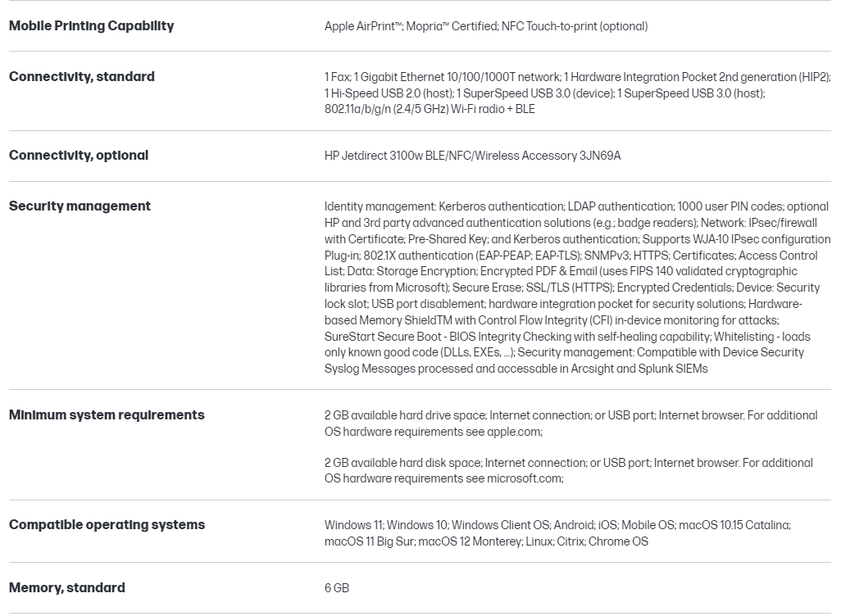Click the microsoft.com requirements text
The image size is (841, 616).
pos(568,471)
